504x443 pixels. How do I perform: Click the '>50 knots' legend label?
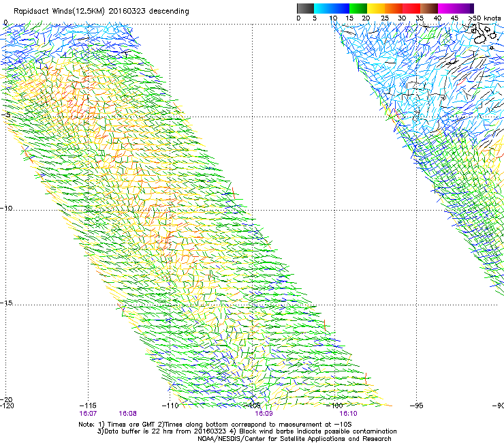click(485, 18)
